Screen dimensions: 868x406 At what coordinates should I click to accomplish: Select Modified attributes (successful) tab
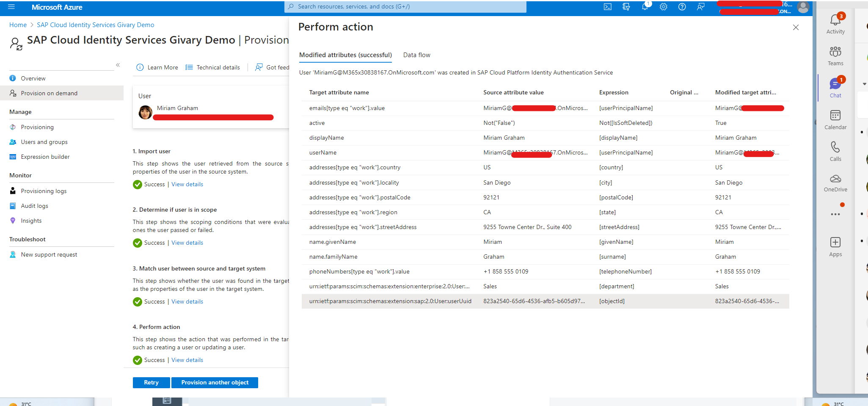[x=345, y=55]
